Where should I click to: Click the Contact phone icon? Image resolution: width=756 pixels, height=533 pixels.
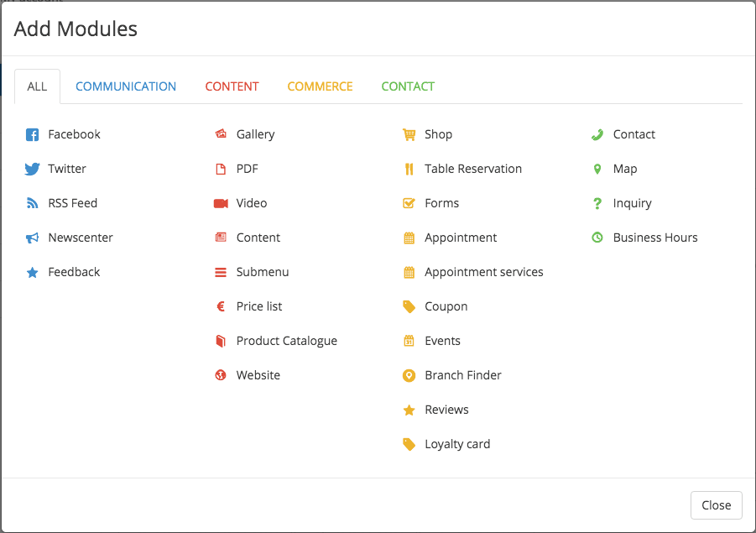tap(597, 134)
